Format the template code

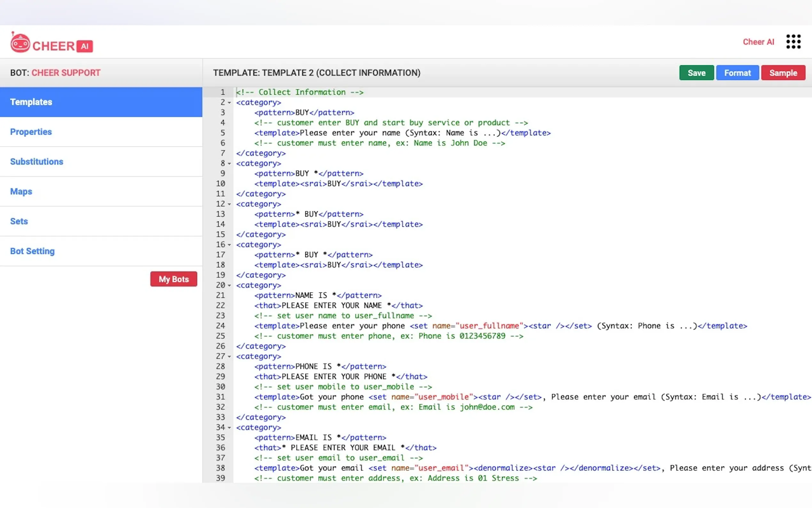coord(737,73)
